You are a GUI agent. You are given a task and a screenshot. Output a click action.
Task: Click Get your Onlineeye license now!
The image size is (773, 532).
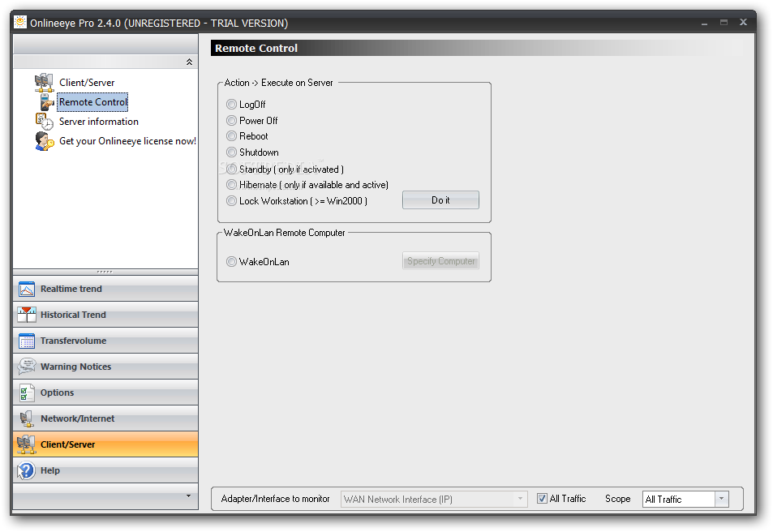point(127,141)
